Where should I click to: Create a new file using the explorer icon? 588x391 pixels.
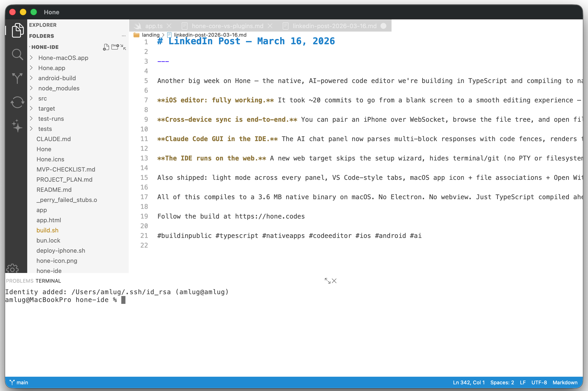click(106, 47)
